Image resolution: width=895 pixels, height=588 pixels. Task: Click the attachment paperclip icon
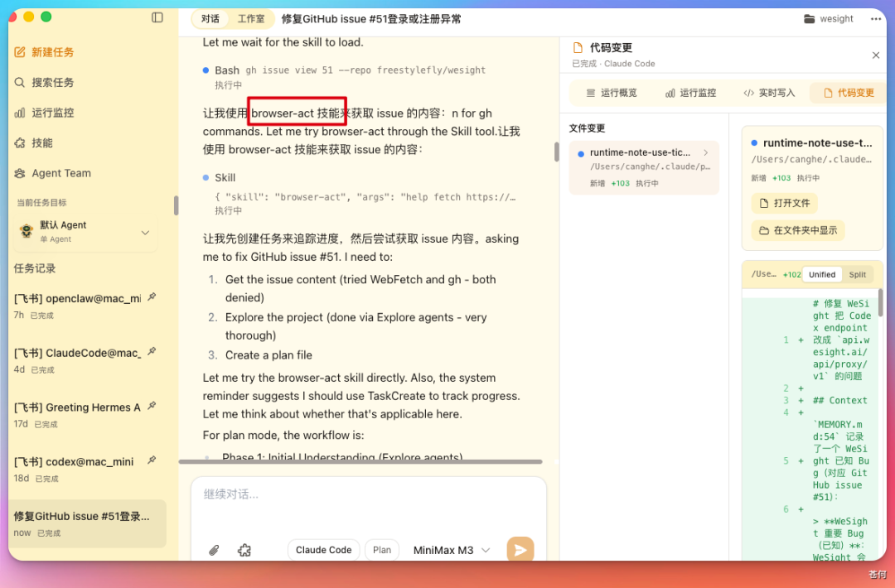214,550
